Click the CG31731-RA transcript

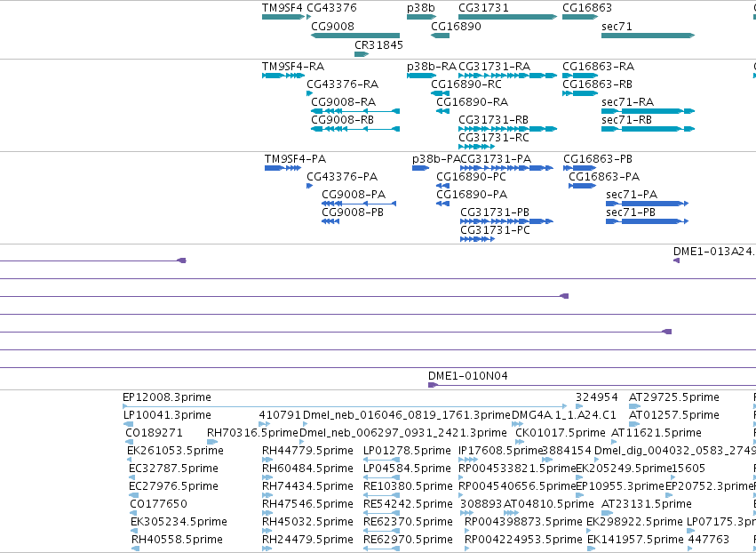point(507,76)
